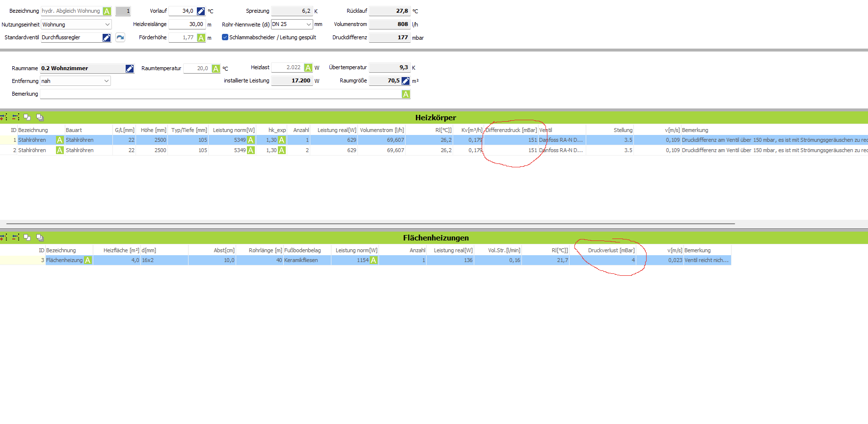Click the edit icon beside Raumgröße value
The image size is (868, 424).
(x=406, y=81)
